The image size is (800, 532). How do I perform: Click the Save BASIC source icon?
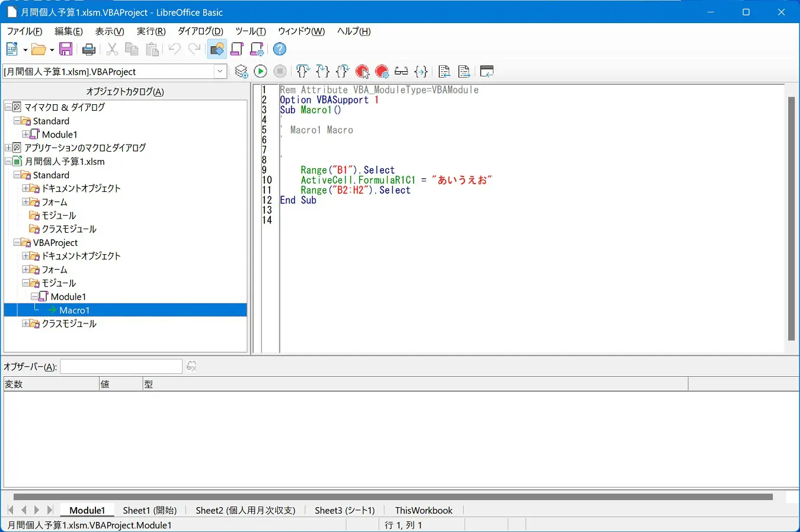[x=464, y=72]
